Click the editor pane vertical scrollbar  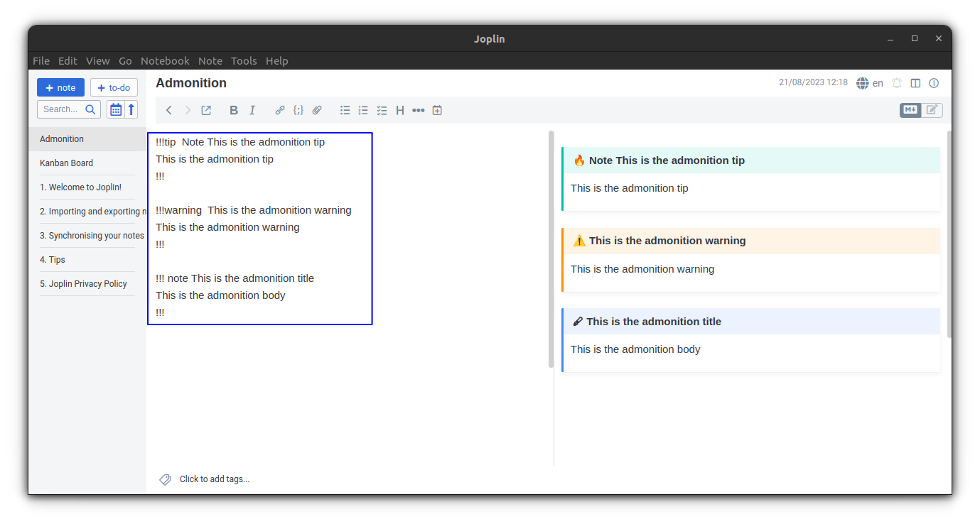pyautogui.click(x=551, y=249)
